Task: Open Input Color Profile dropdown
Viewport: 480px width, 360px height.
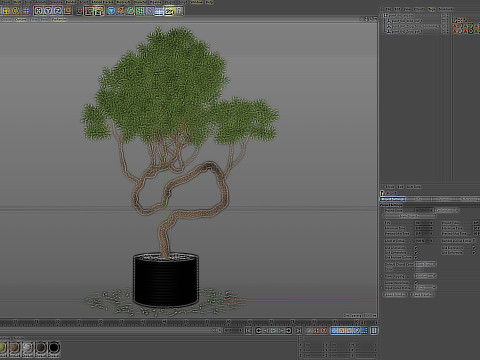Action: (x=426, y=288)
